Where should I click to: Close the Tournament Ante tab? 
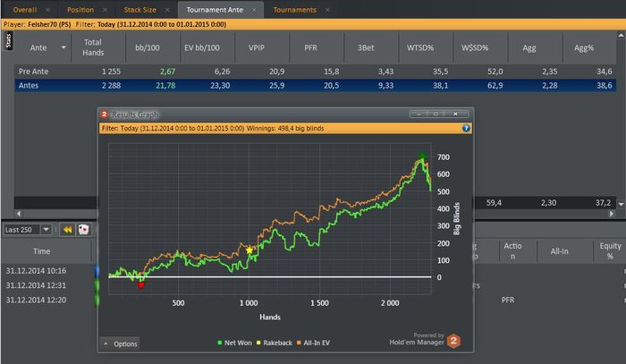pos(254,10)
